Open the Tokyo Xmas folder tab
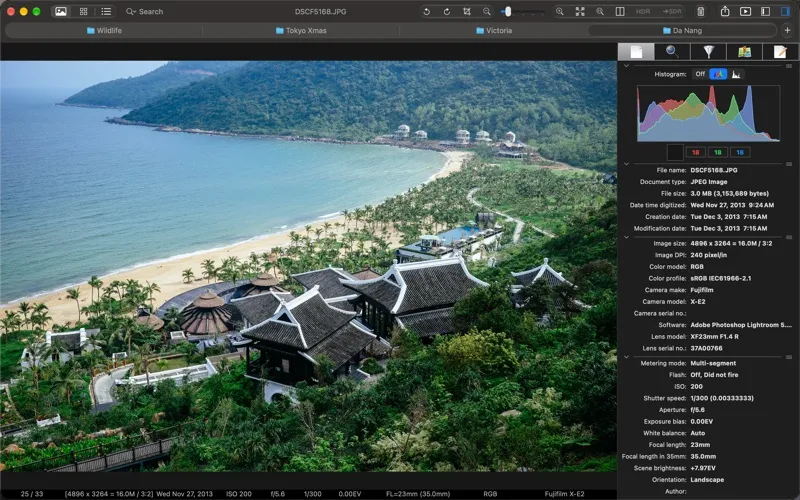Image resolution: width=800 pixels, height=500 pixels. pyautogui.click(x=301, y=31)
